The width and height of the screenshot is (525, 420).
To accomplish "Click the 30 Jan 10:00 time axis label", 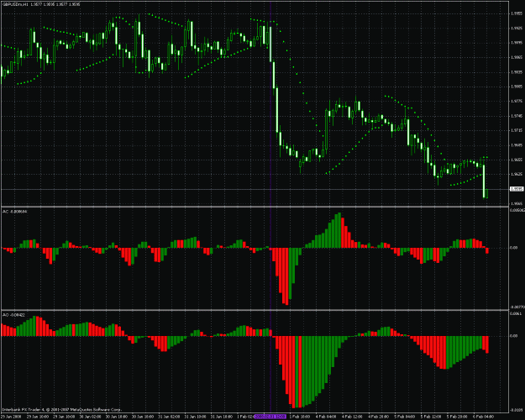I will click(116, 417).
